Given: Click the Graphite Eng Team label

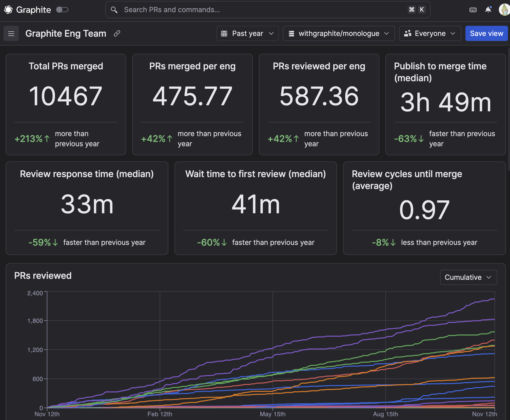Looking at the screenshot, I should (x=66, y=33).
